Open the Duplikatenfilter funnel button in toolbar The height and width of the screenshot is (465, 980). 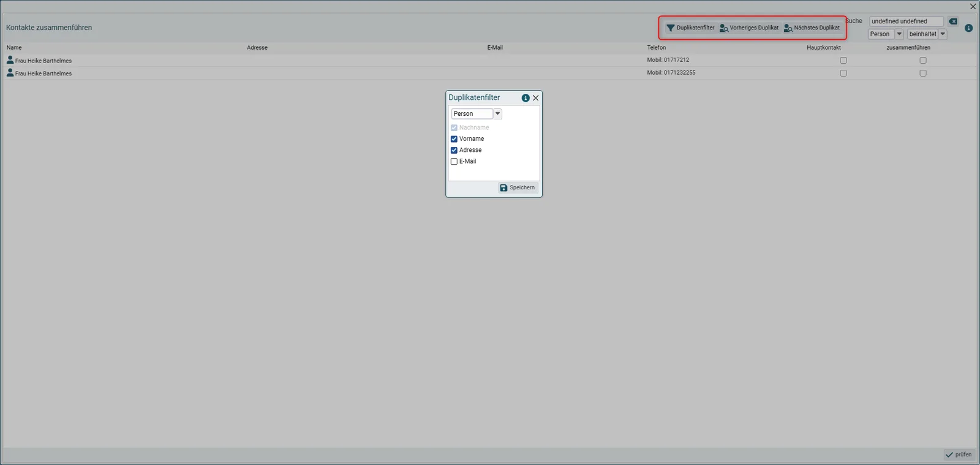tap(690, 28)
